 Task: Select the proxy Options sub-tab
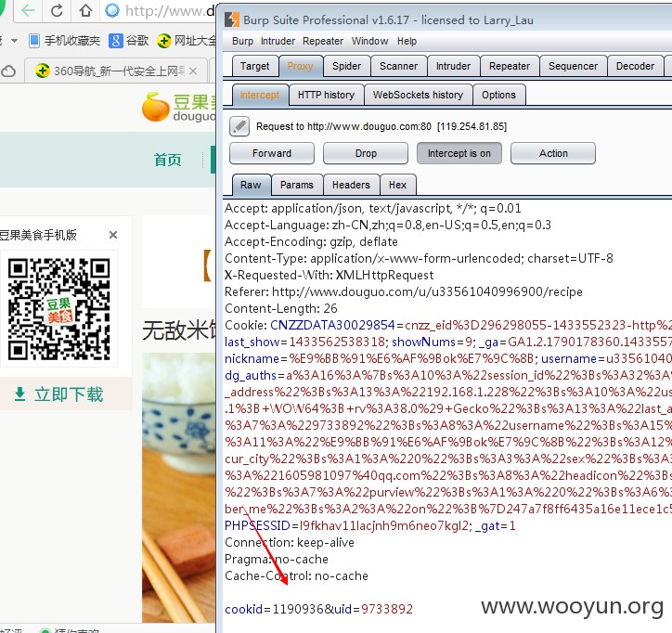point(498,95)
